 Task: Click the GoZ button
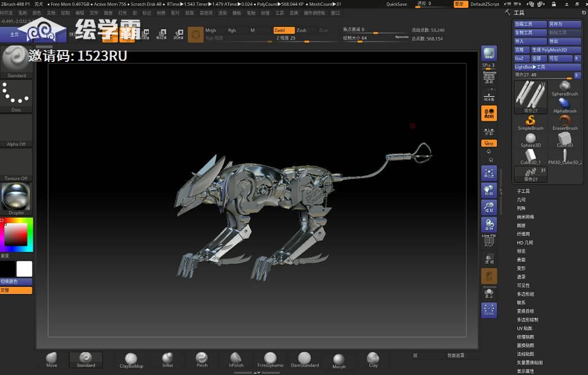point(522,58)
